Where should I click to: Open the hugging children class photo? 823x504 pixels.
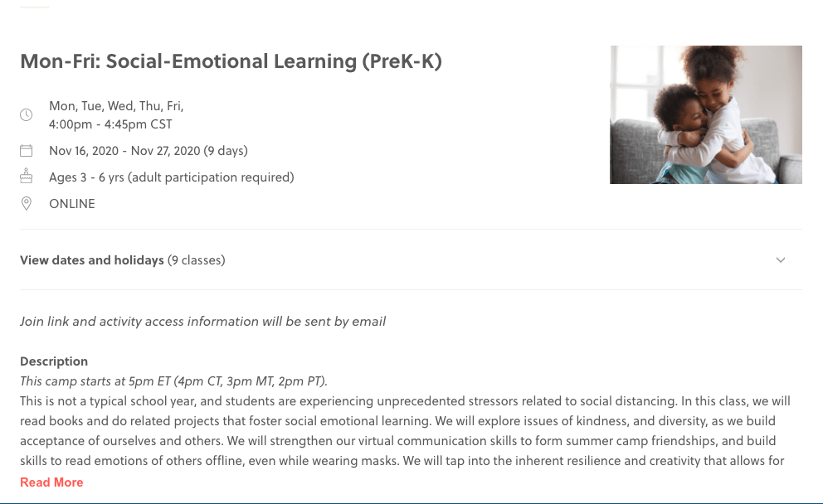coord(705,114)
